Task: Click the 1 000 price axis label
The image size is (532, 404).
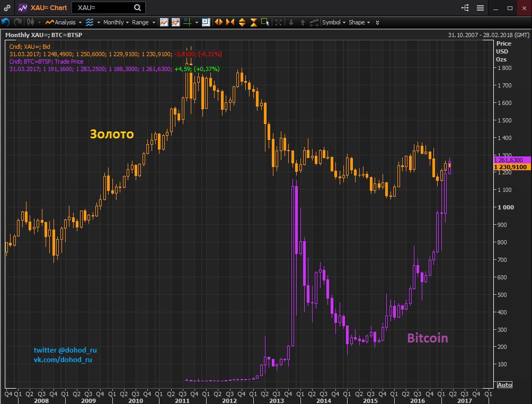Action: pos(506,207)
